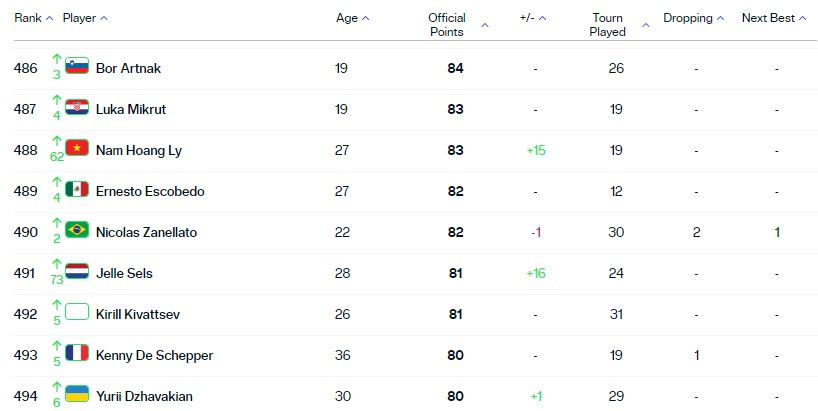Open Kenny De Schepper player profile
818x411 pixels.
pyautogui.click(x=154, y=356)
